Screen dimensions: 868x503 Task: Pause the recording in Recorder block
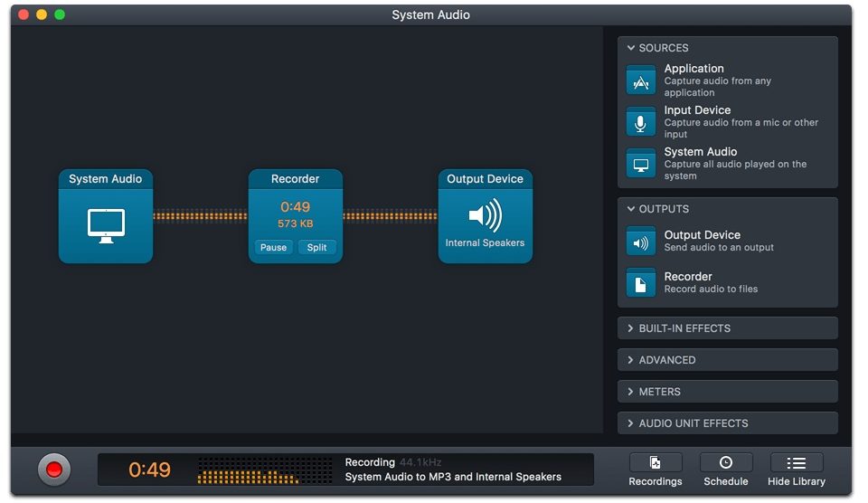coord(273,247)
